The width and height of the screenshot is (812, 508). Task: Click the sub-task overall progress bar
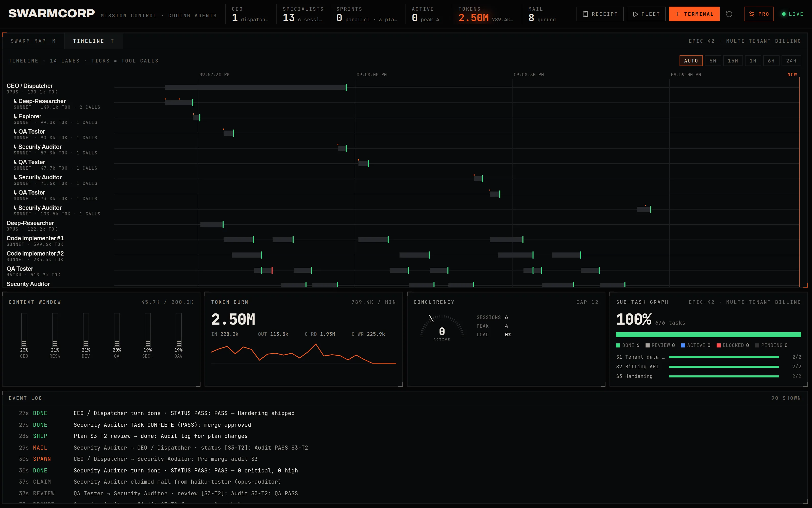[708, 335]
